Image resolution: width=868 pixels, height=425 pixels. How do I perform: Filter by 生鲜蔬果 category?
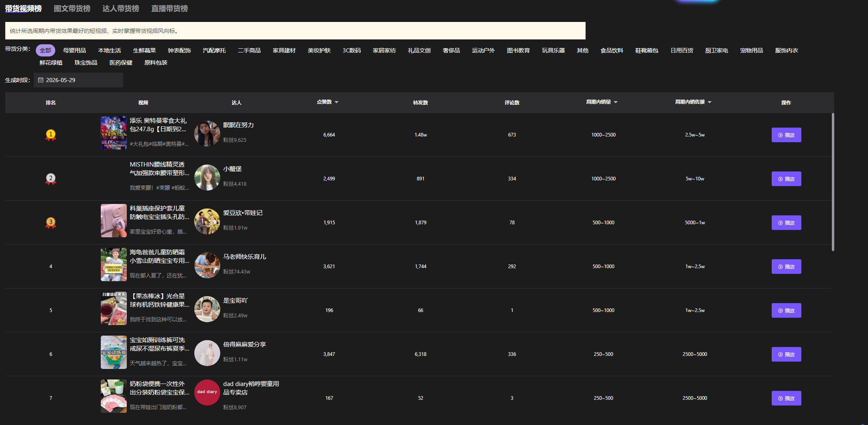(144, 50)
